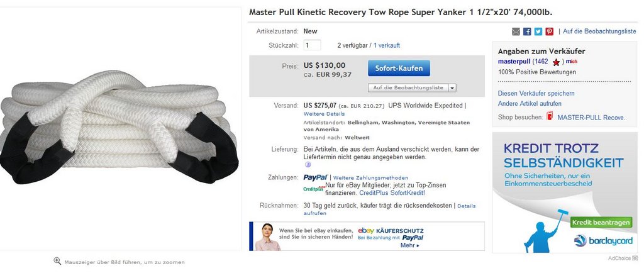Click the Stückzahl quantity input field
The image size is (644, 278).
pyautogui.click(x=312, y=45)
